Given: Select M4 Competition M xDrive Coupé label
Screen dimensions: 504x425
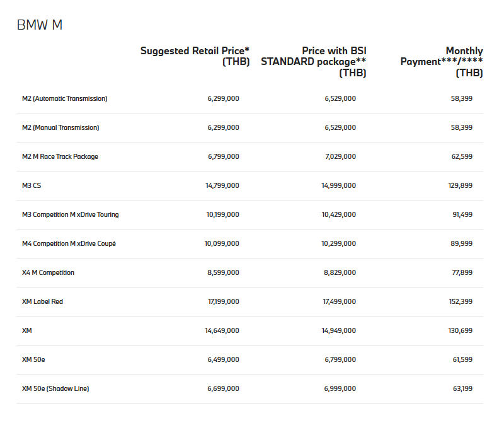Looking at the screenshot, I should (69, 243).
